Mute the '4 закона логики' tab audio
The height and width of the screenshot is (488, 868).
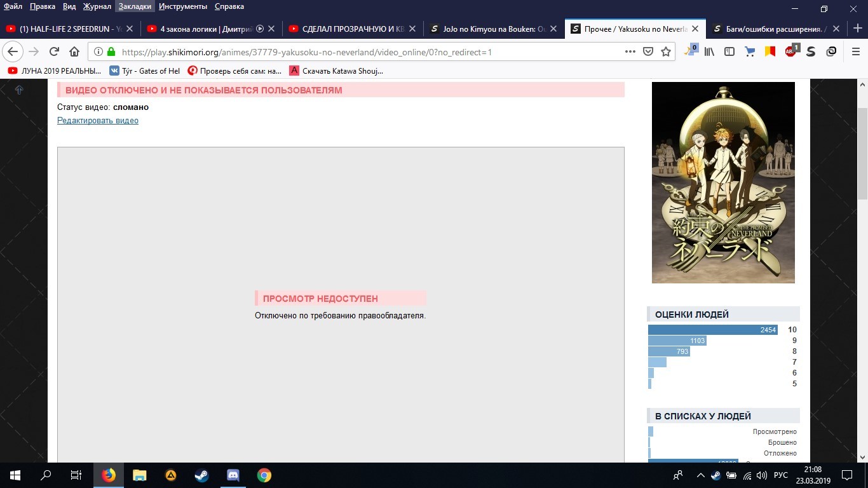(259, 29)
